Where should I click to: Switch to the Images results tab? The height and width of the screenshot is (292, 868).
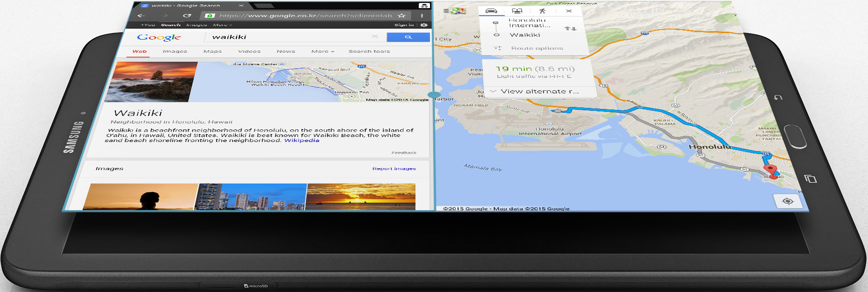(x=175, y=51)
